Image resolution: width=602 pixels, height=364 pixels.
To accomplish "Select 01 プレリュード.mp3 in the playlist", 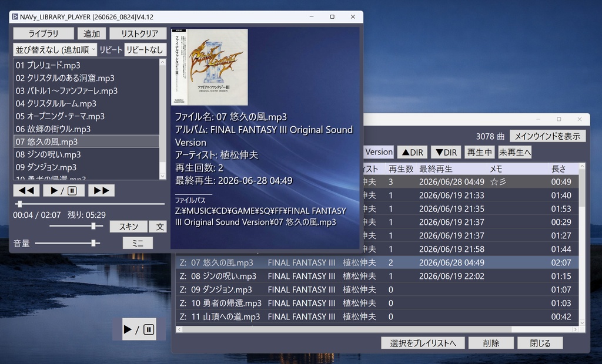I will (x=86, y=65).
